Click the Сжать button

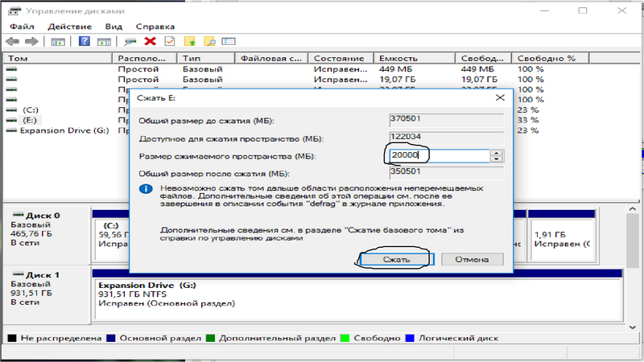(396, 259)
